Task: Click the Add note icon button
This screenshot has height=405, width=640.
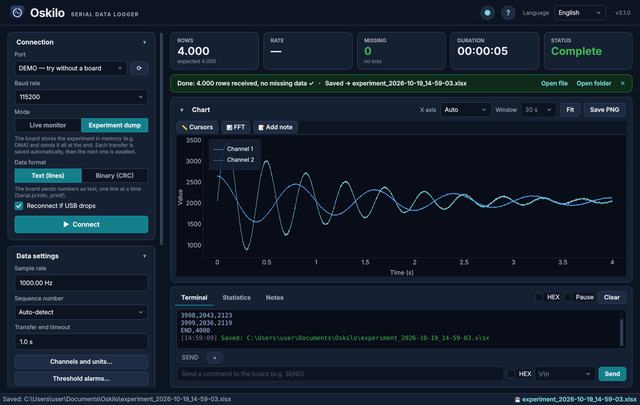Action: coord(276,127)
